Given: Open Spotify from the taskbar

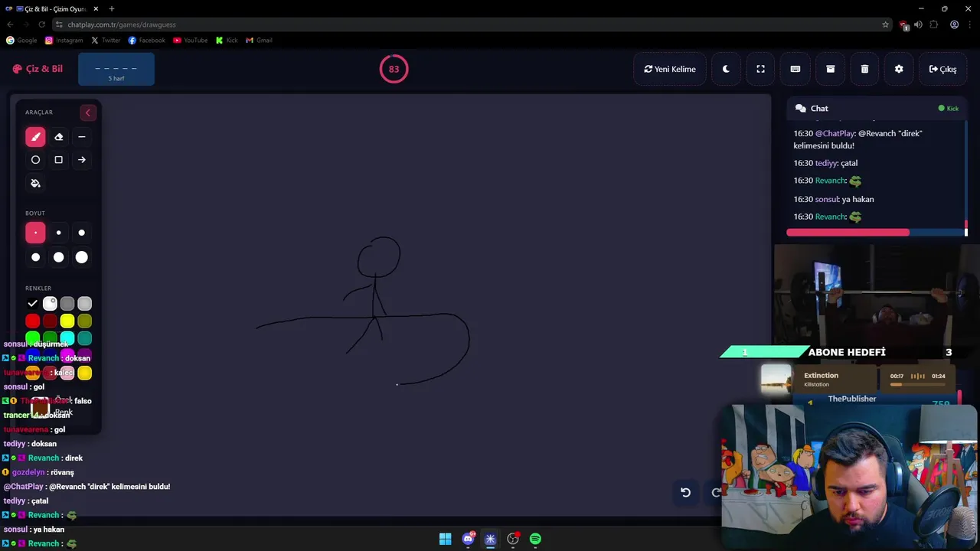Looking at the screenshot, I should [535, 539].
